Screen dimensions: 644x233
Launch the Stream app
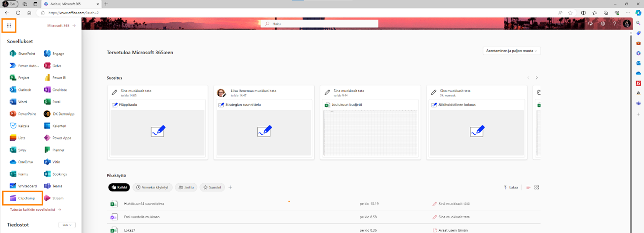(54, 198)
